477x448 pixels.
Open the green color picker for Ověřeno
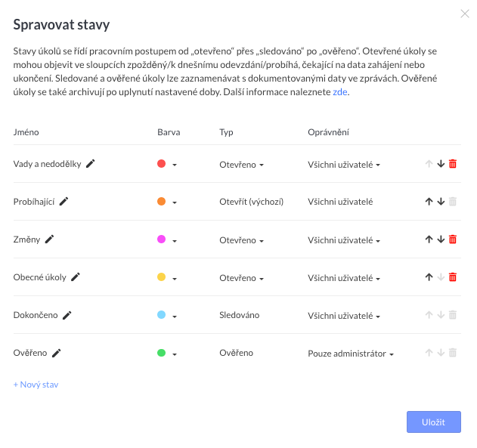click(x=167, y=353)
